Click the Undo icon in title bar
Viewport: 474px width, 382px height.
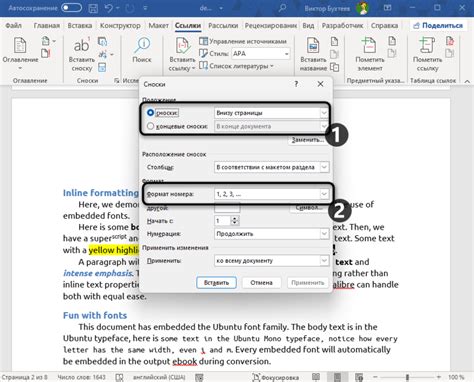(x=109, y=8)
